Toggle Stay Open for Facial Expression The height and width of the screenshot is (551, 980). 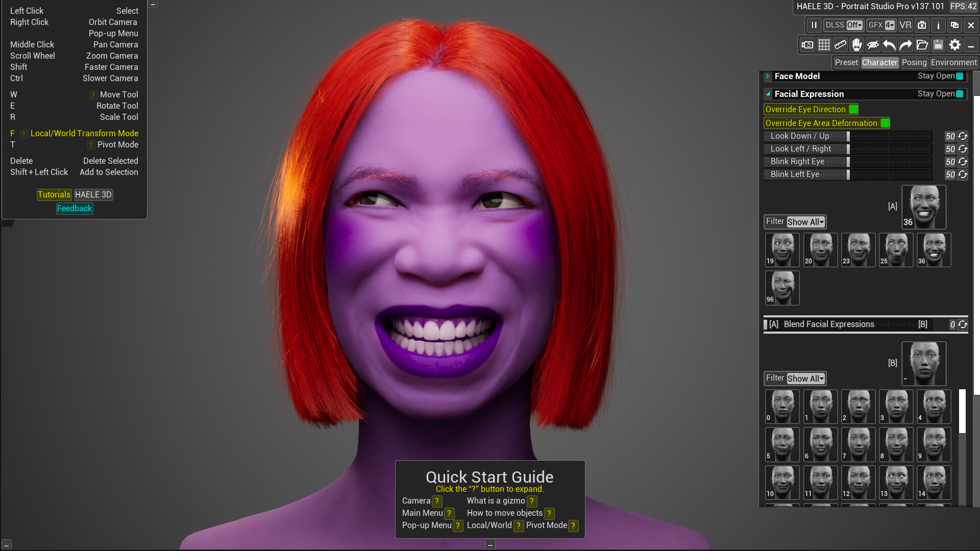[960, 94]
